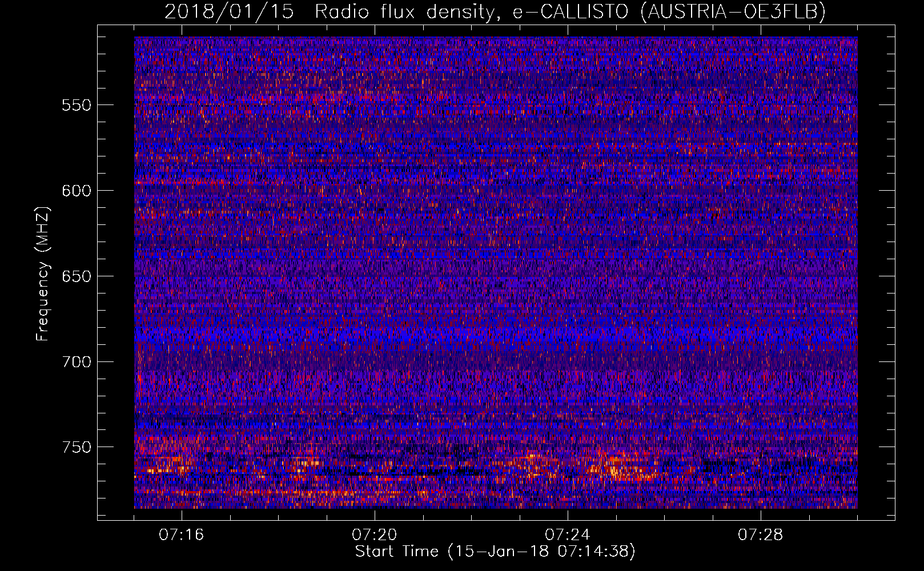This screenshot has width=924, height=571.
Task: Select the "Frequency (MHZ)" y-axis label
Action: 43,274
